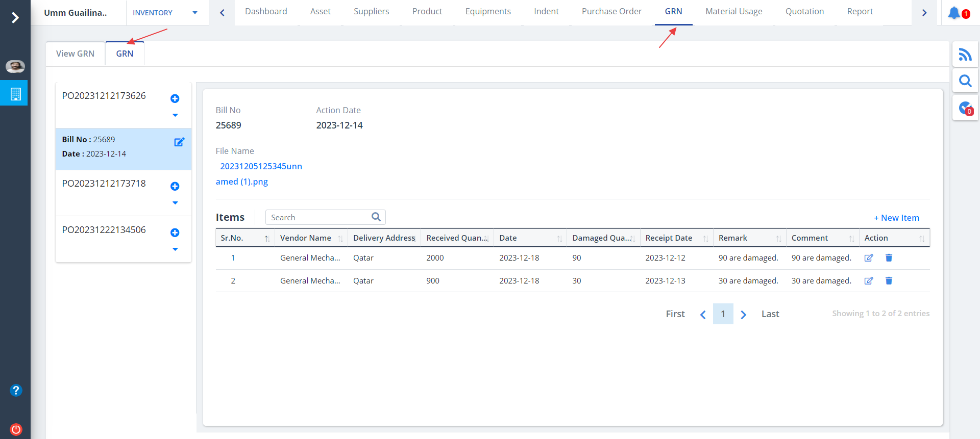This screenshot has height=439, width=980.
Task: Click the notification bell icon
Action: [x=954, y=13]
